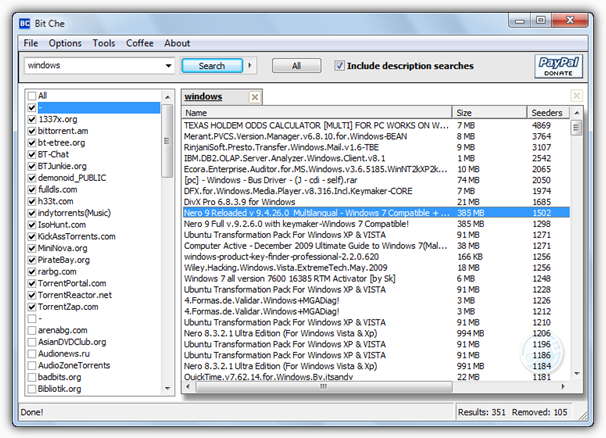This screenshot has height=438, width=606.
Task: Uncheck the PirateBay.org checkbox
Action: [32, 260]
